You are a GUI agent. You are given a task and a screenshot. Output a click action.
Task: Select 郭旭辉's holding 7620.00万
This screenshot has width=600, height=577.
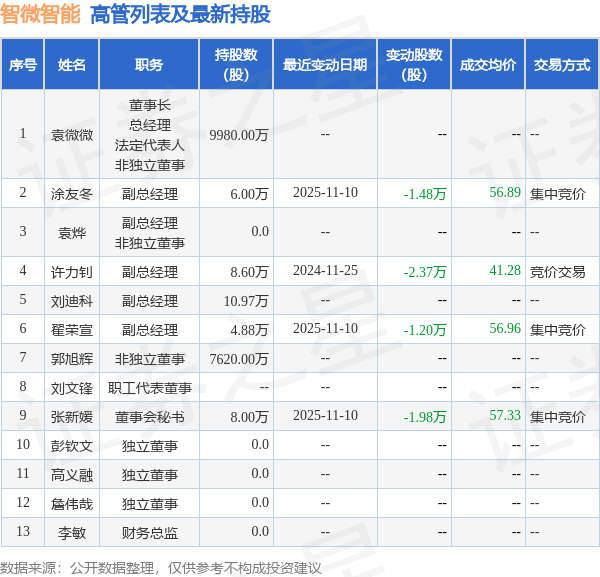(239, 359)
